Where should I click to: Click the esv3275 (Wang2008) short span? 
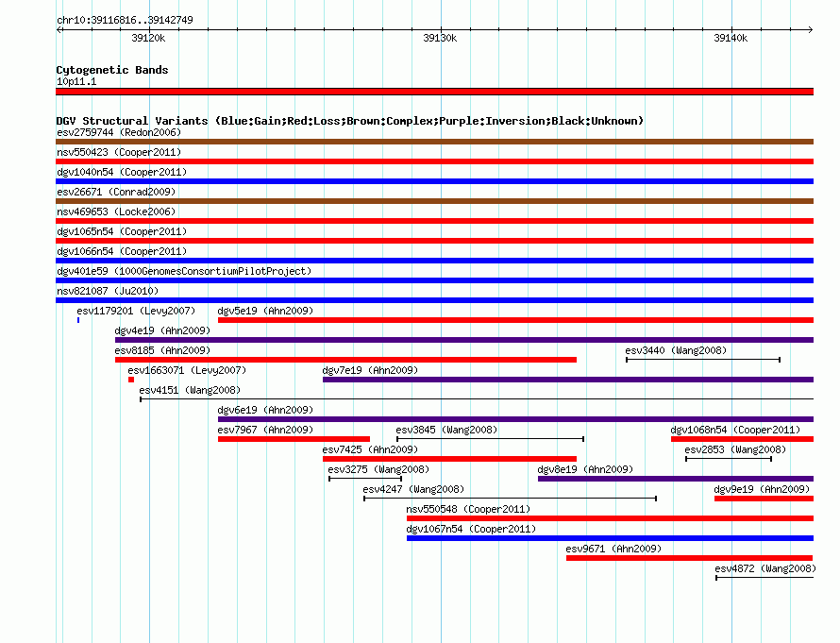365,479
